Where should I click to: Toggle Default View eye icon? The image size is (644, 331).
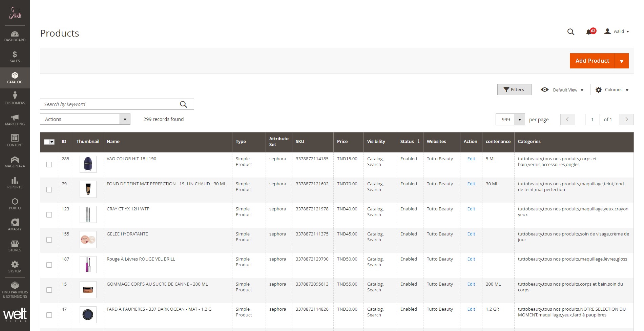click(545, 90)
